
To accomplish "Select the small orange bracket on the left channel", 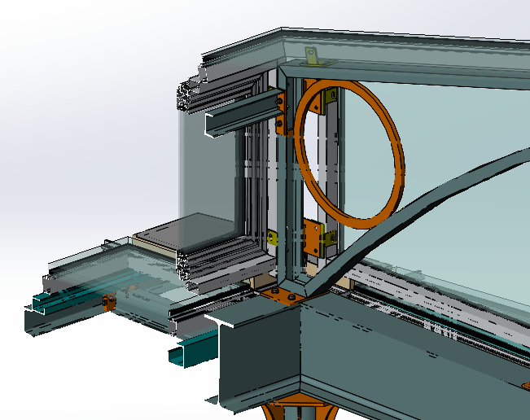I will (x=108, y=303).
